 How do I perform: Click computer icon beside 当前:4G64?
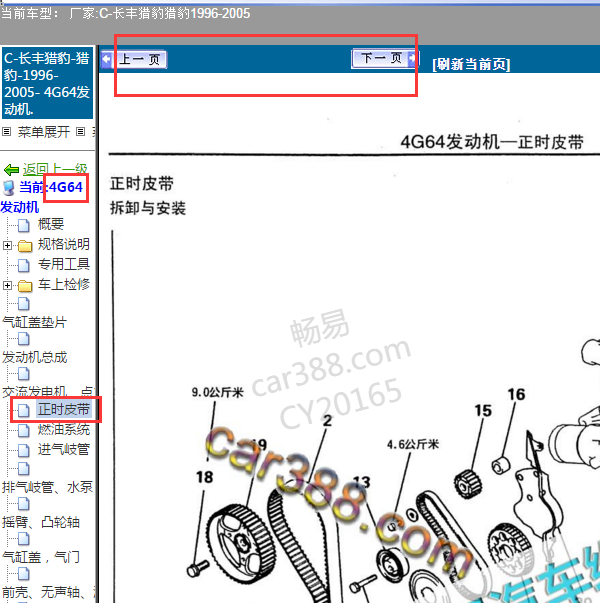[x=8, y=188]
